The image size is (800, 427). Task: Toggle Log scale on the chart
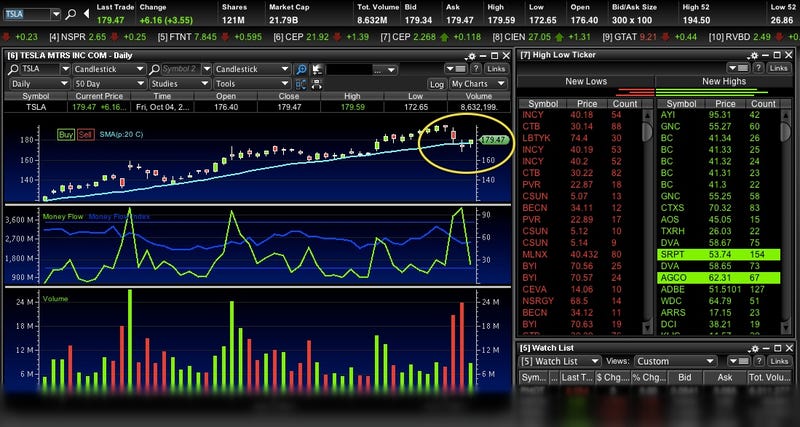437,84
